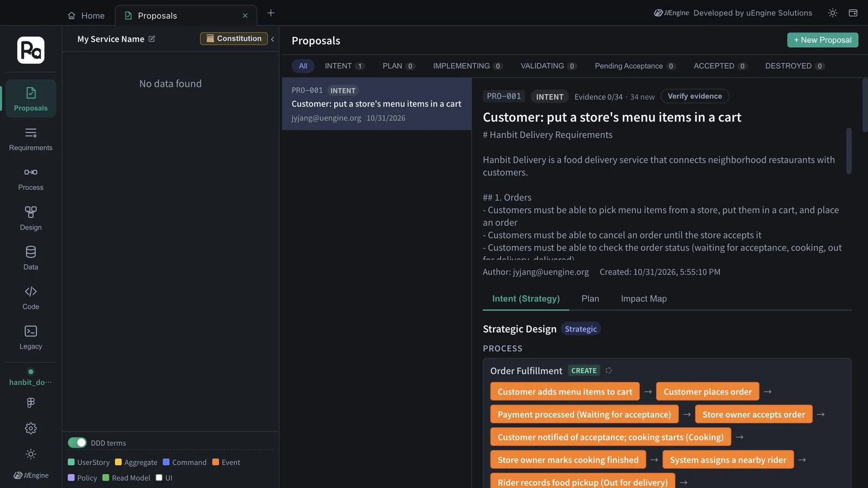Viewport: 868px width, 488px height.
Task: Click 'Customer places order' event chip
Action: [707, 391]
